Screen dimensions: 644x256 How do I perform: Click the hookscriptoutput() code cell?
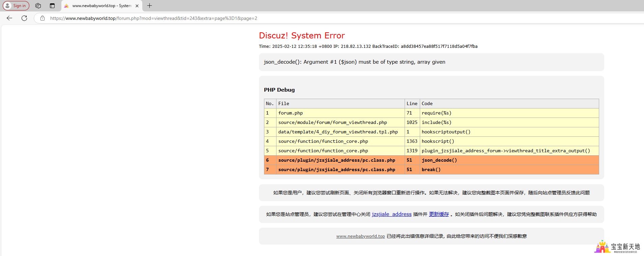tap(509, 132)
